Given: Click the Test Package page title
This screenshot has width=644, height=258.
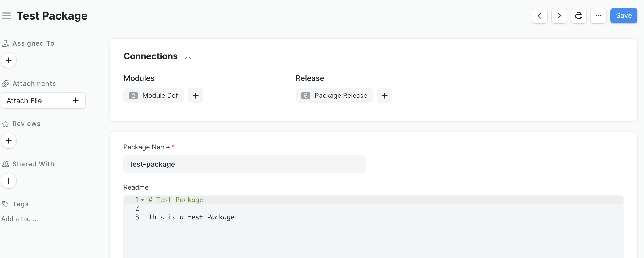Looking at the screenshot, I should [x=52, y=16].
